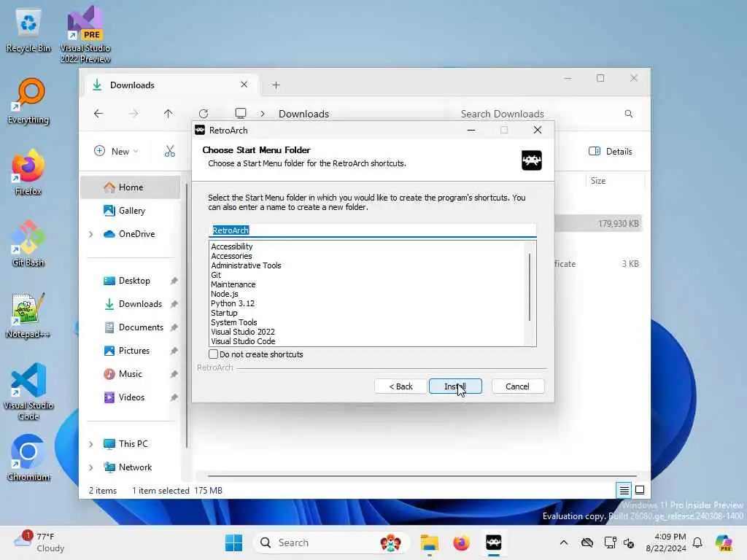This screenshot has height=560, width=747.
Task: Open the weather widget on taskbar
Action: click(40, 542)
